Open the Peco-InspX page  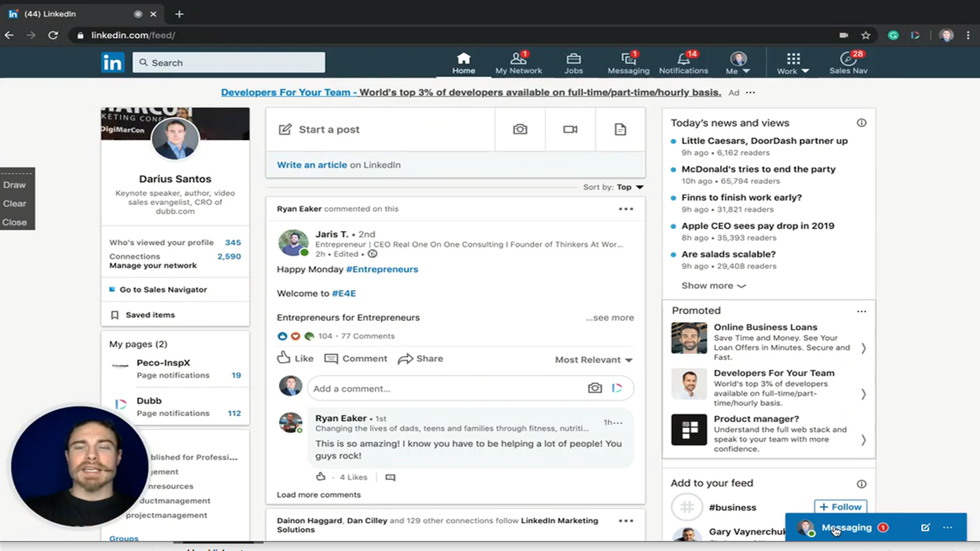163,363
